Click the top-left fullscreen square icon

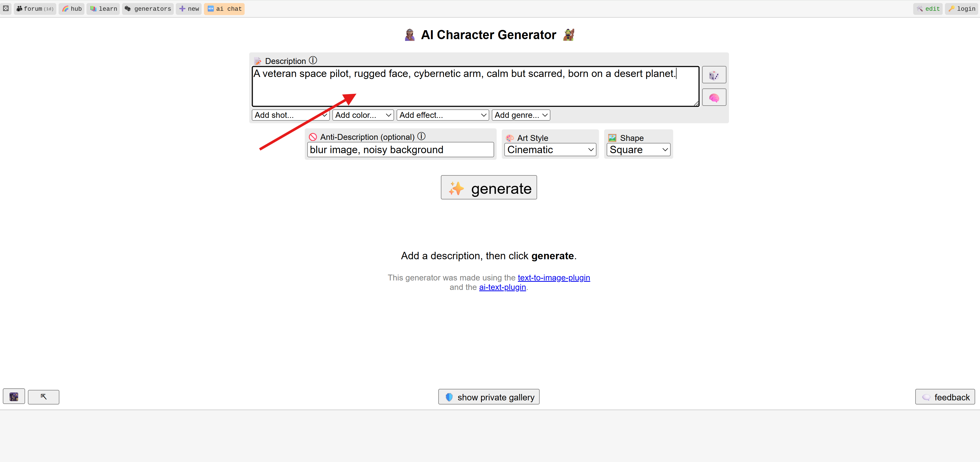coord(6,8)
